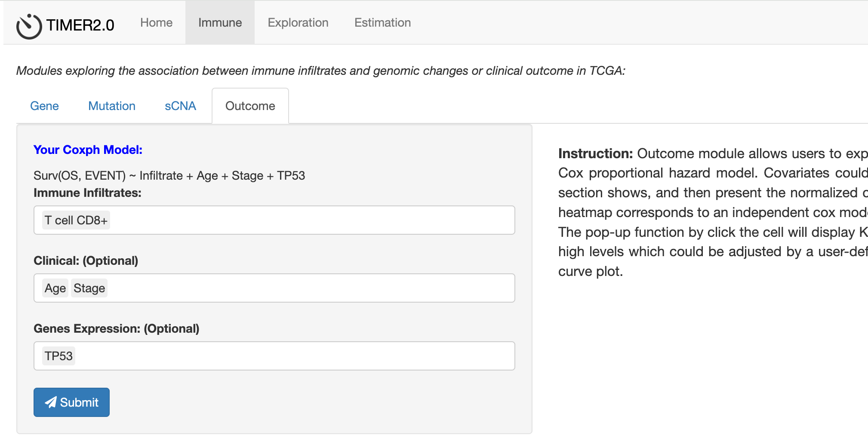Open the sCNA tab
868x441 pixels.
click(180, 106)
